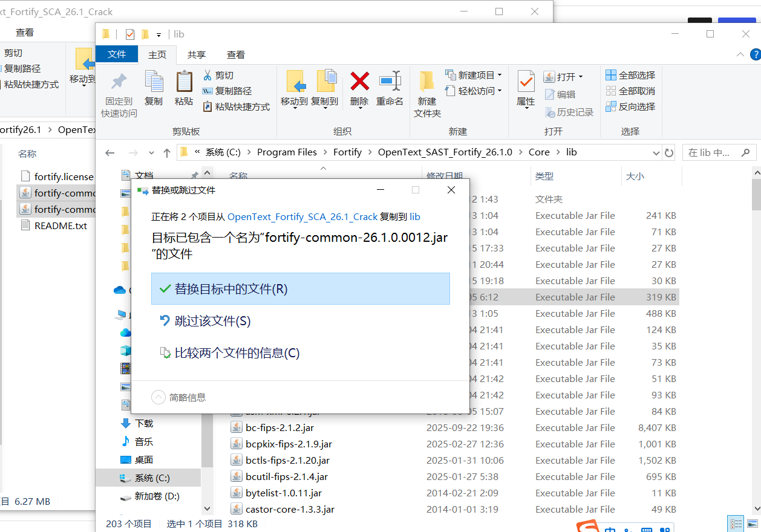Select bytelist-1.0.11.jar in the file list
761x532 pixels.
[x=284, y=493]
